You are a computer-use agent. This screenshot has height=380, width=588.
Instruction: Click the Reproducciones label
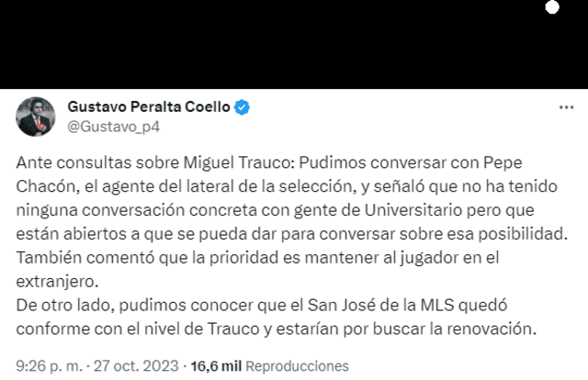tap(292, 365)
